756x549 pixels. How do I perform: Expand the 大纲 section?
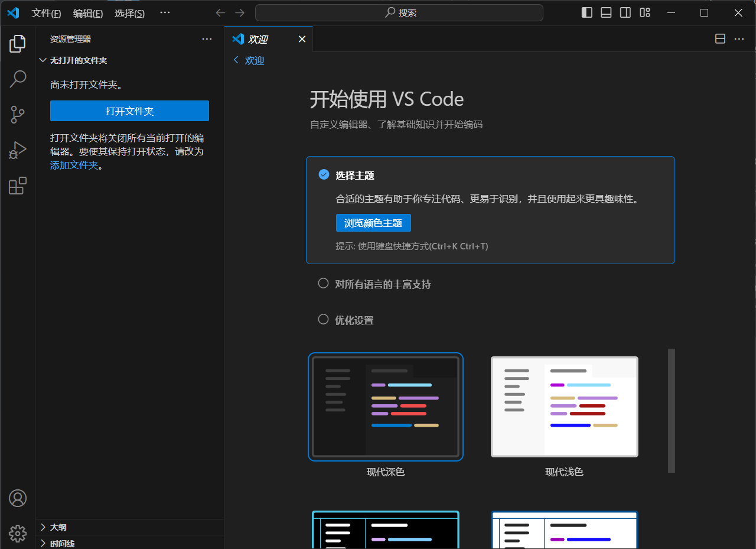[130, 527]
